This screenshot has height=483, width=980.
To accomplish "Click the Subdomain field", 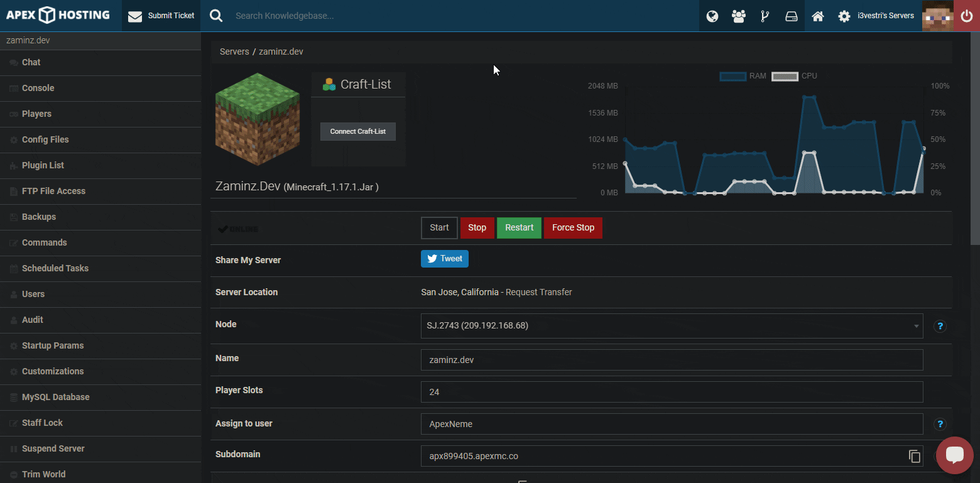I will tap(672, 456).
